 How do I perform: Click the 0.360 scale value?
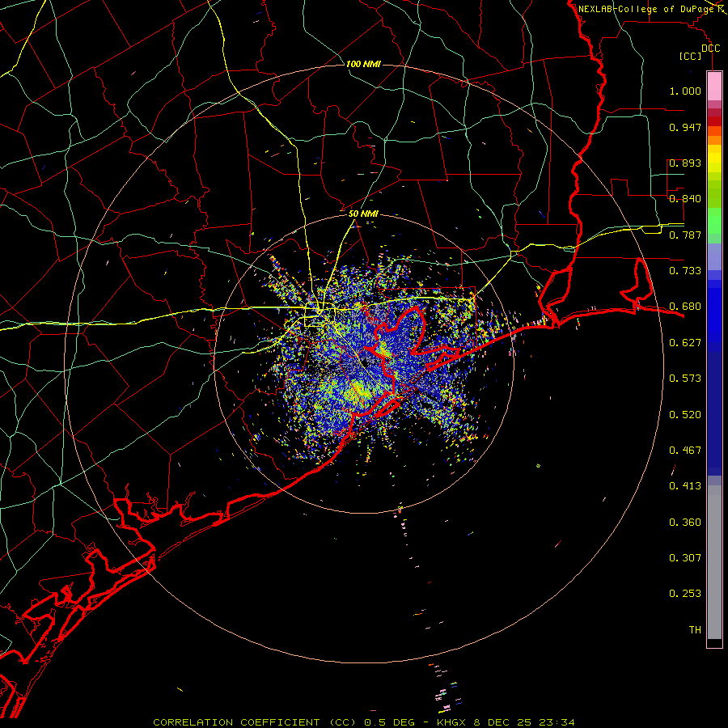pos(685,523)
